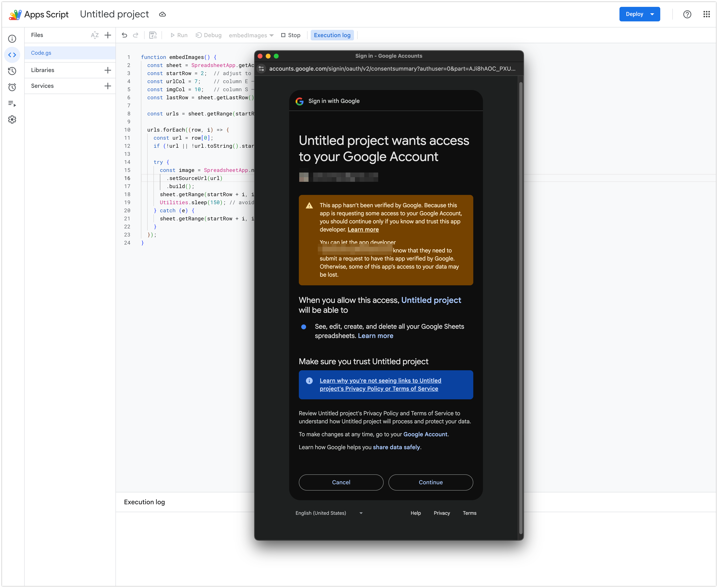Click Cancel in the consent dialog

pos(341,482)
